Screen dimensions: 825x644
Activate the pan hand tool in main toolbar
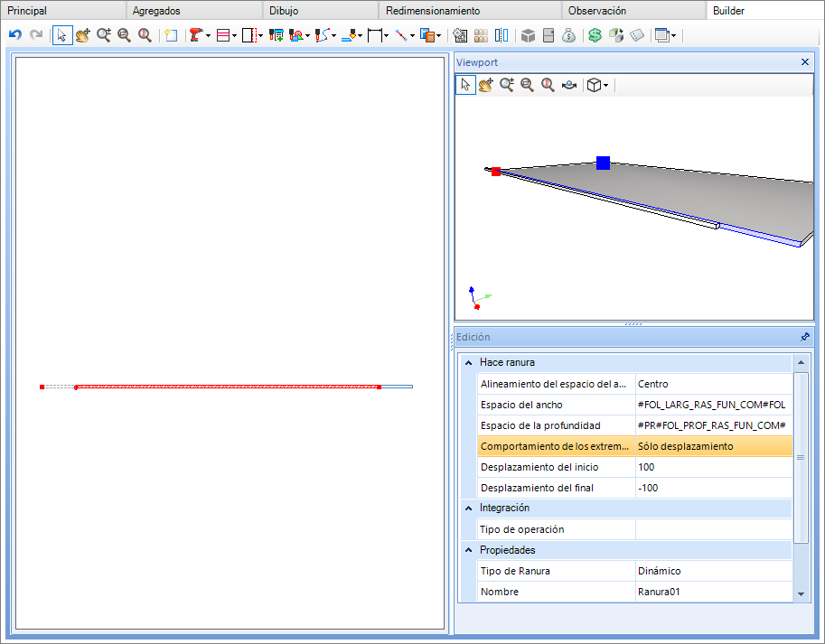pyautogui.click(x=82, y=35)
